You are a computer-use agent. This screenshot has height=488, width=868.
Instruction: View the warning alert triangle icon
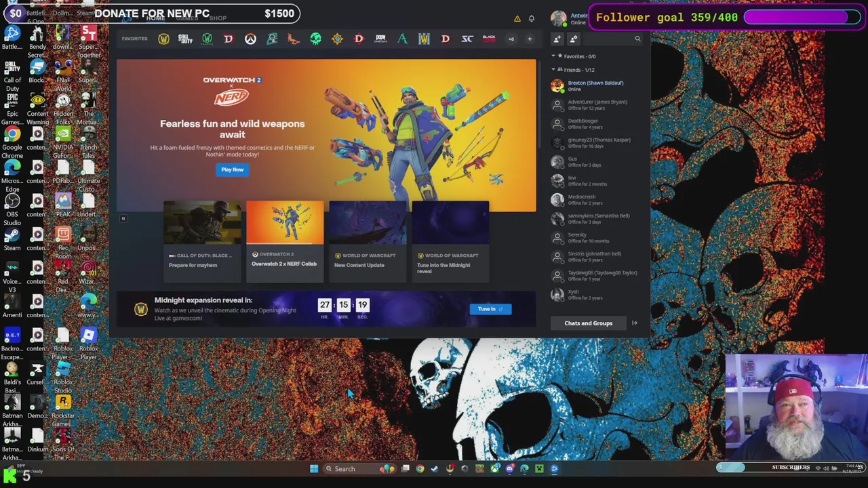tap(517, 18)
